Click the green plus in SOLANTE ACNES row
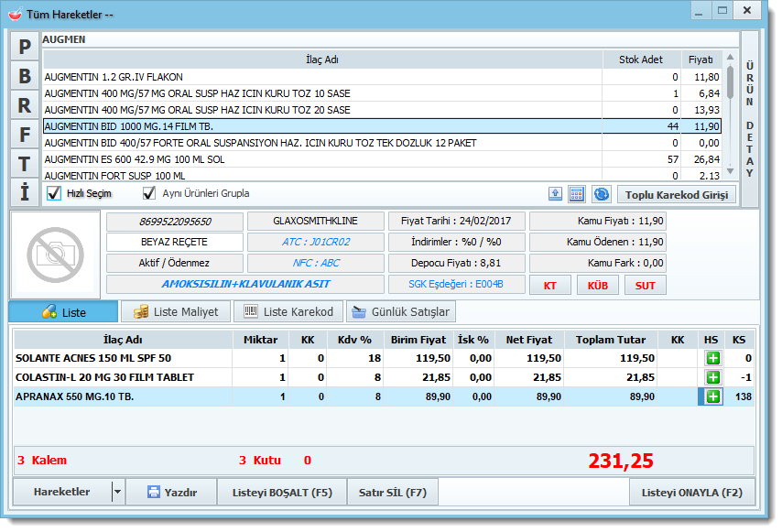 712,358
